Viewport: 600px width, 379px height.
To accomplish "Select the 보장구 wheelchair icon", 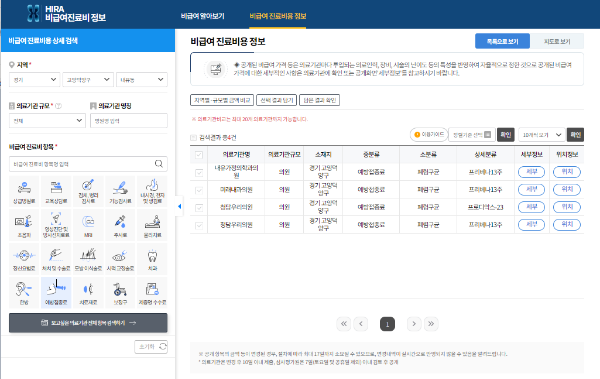I will tap(120, 292).
